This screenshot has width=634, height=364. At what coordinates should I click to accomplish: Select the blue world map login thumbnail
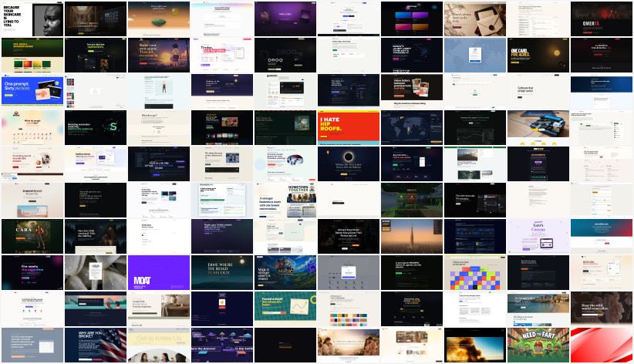(x=474, y=55)
